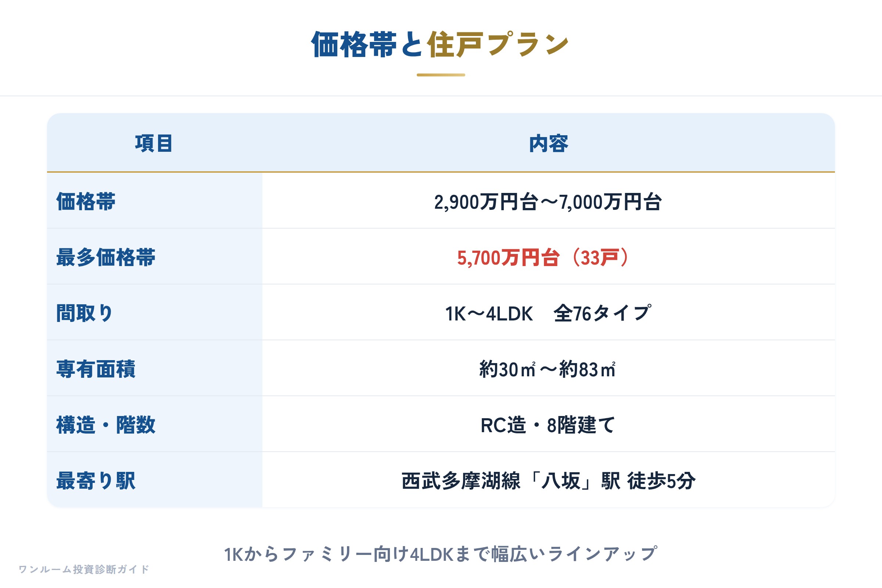Click the 2,900万円台〜7,000万円台 price range cell

coord(549,201)
